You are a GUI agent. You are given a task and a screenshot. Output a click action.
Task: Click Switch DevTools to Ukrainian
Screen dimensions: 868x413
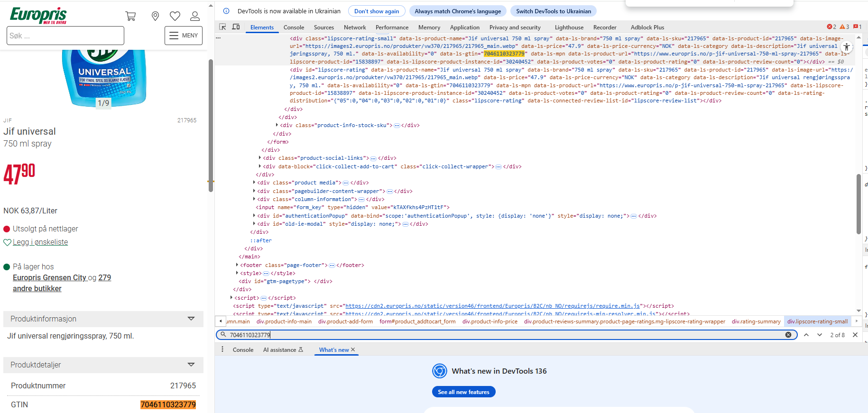tap(554, 11)
